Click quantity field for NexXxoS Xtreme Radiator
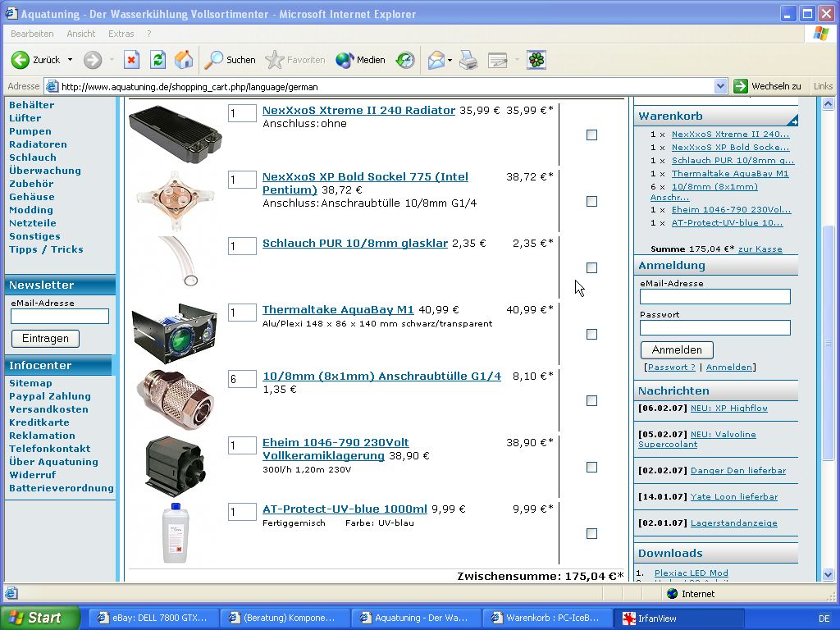 pyautogui.click(x=242, y=113)
